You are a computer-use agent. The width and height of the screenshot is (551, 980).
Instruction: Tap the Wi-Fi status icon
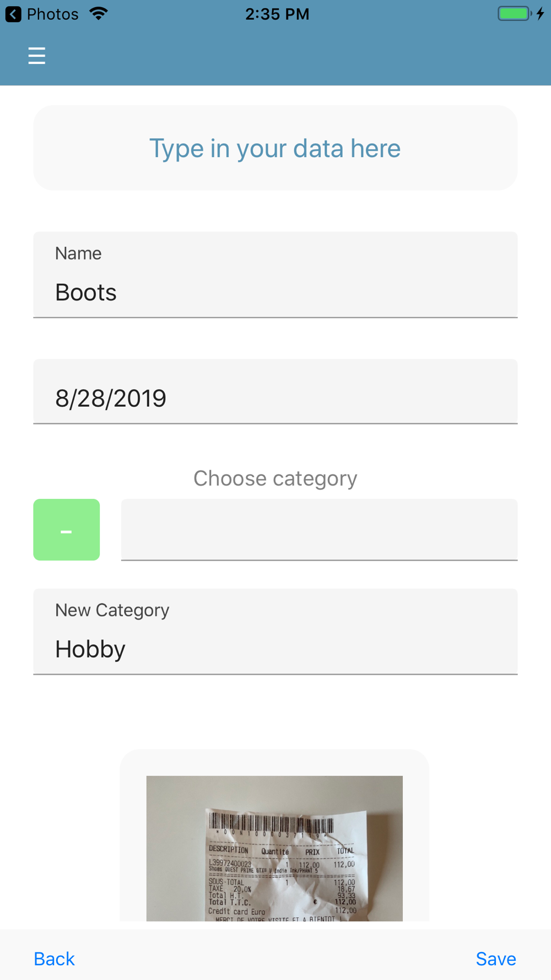coord(98,14)
